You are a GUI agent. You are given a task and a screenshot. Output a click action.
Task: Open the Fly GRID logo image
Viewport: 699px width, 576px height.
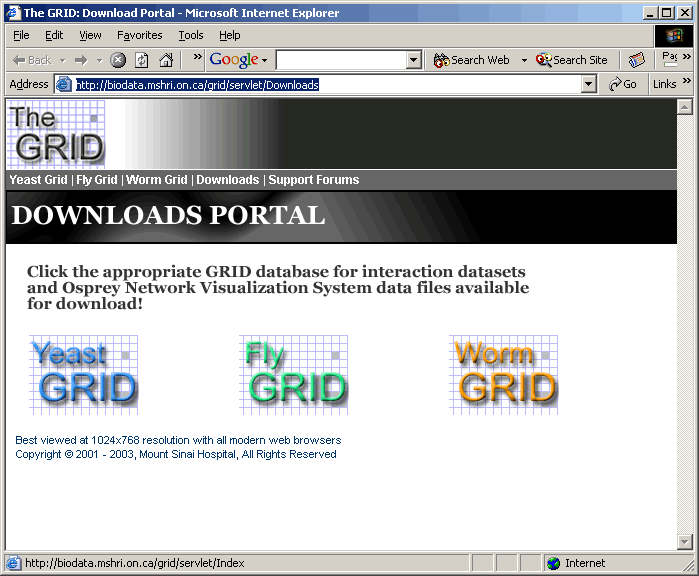click(x=294, y=375)
